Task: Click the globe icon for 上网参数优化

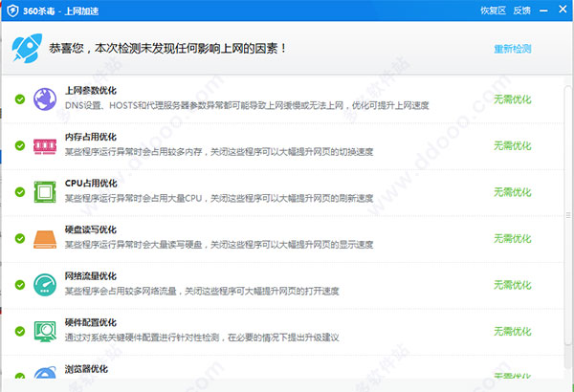Action: pos(45,99)
